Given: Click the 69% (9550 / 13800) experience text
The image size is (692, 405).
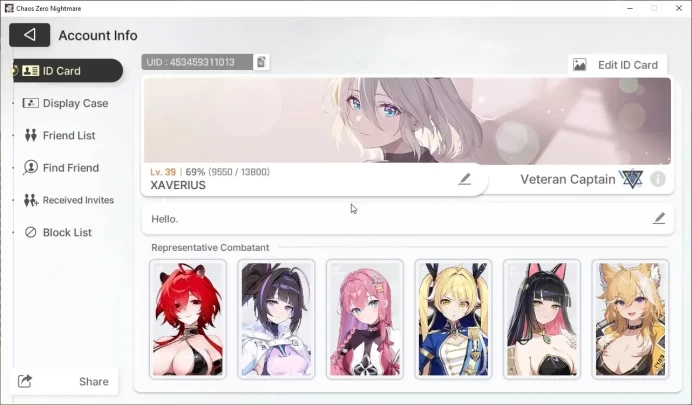Looking at the screenshot, I should pos(228,172).
